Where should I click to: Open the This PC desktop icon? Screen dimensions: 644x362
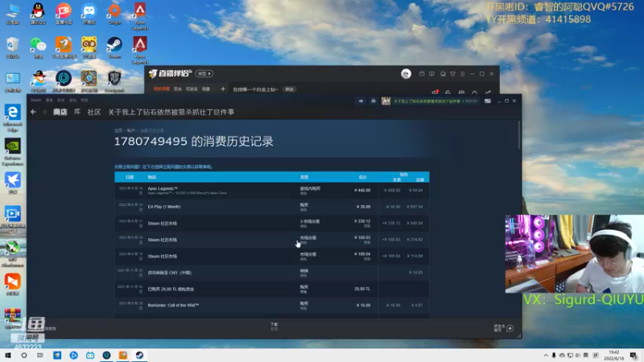tap(12, 11)
